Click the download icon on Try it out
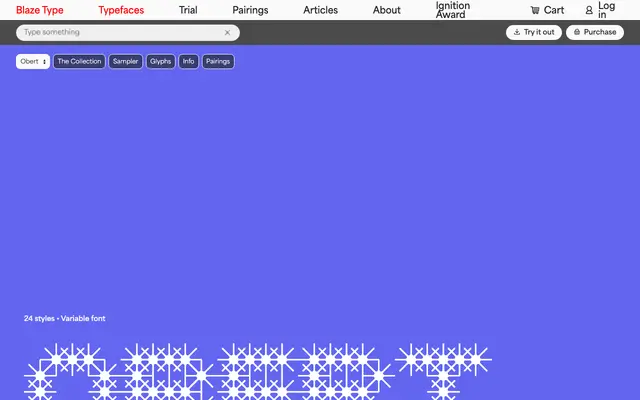Viewport: 640px width, 400px height. [517, 32]
